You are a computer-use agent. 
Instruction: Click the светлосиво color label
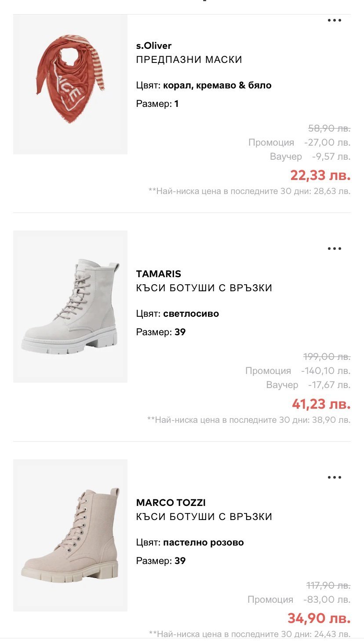coord(191,314)
